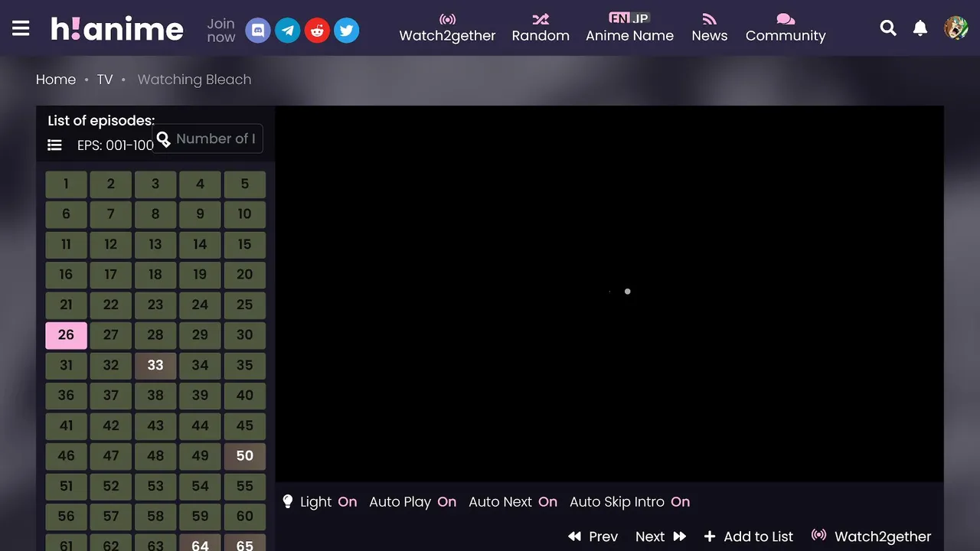Select episode 40
Viewport: 980px width, 551px height.
point(245,396)
